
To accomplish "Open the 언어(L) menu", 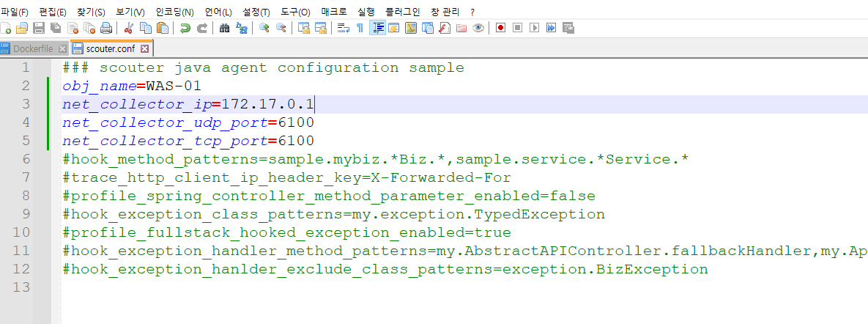I will click(218, 12).
